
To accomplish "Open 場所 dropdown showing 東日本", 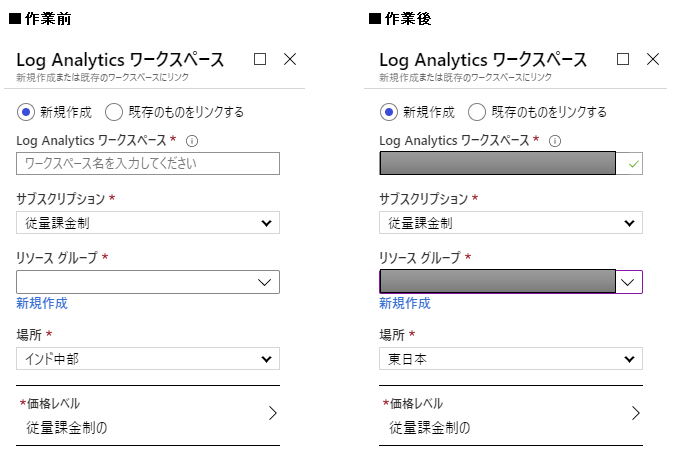I will click(511, 359).
